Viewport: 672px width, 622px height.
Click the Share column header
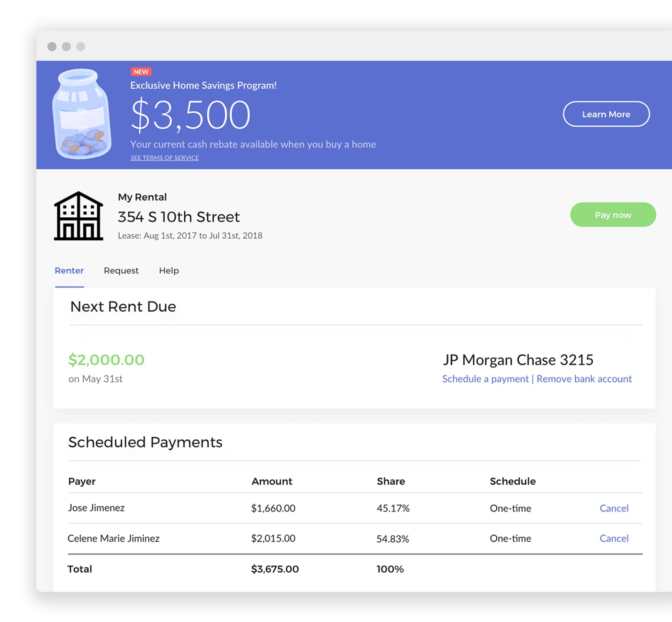391,481
